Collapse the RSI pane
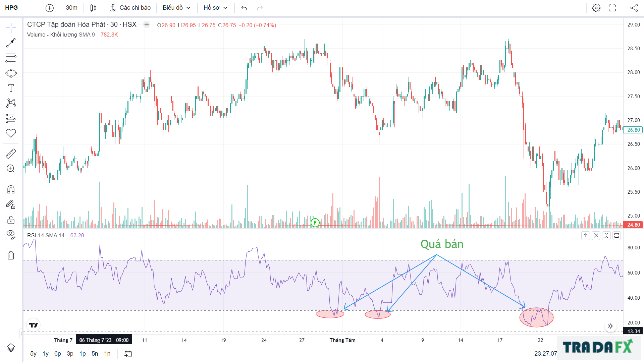 606,236
